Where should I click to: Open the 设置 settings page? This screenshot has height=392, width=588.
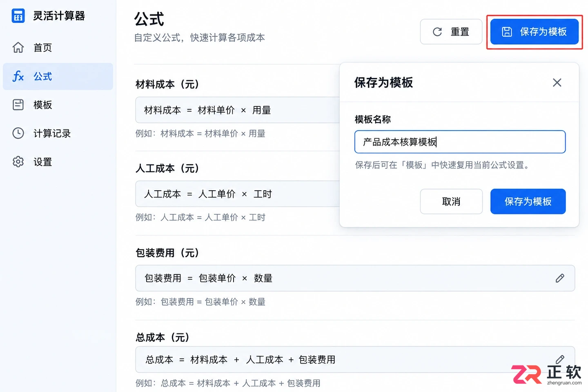(58, 162)
